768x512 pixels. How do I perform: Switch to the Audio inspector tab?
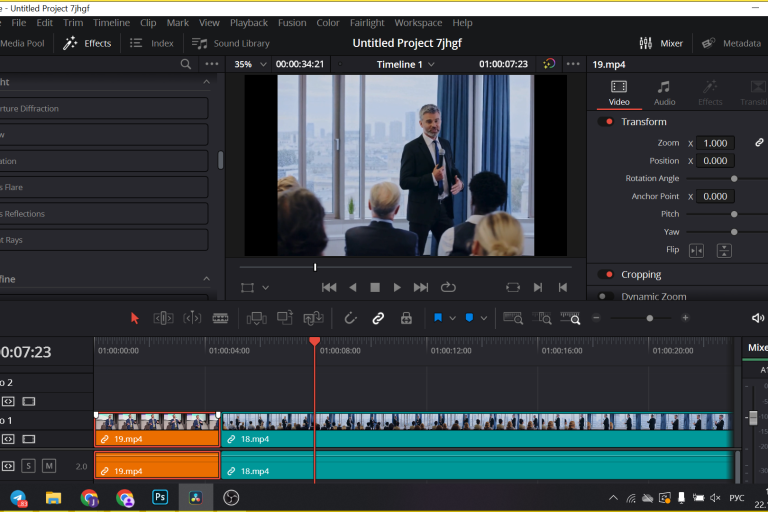[664, 92]
